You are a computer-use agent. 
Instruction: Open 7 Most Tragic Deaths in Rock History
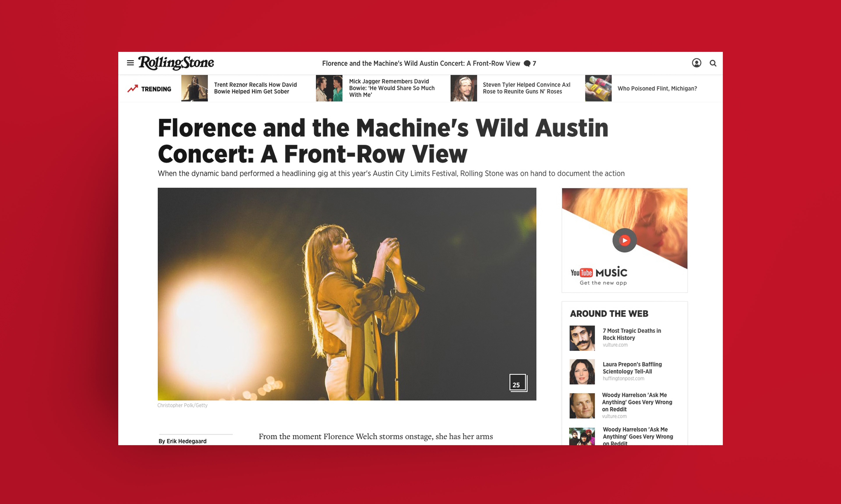pyautogui.click(x=632, y=334)
